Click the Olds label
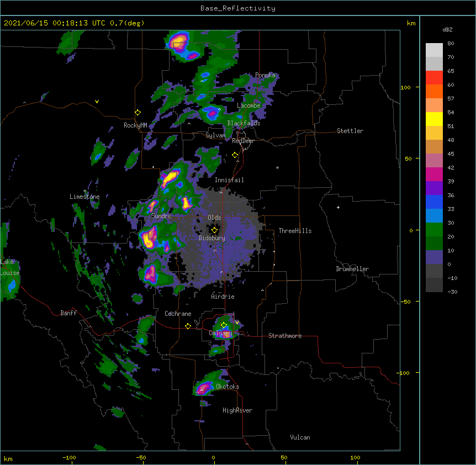 (x=214, y=218)
